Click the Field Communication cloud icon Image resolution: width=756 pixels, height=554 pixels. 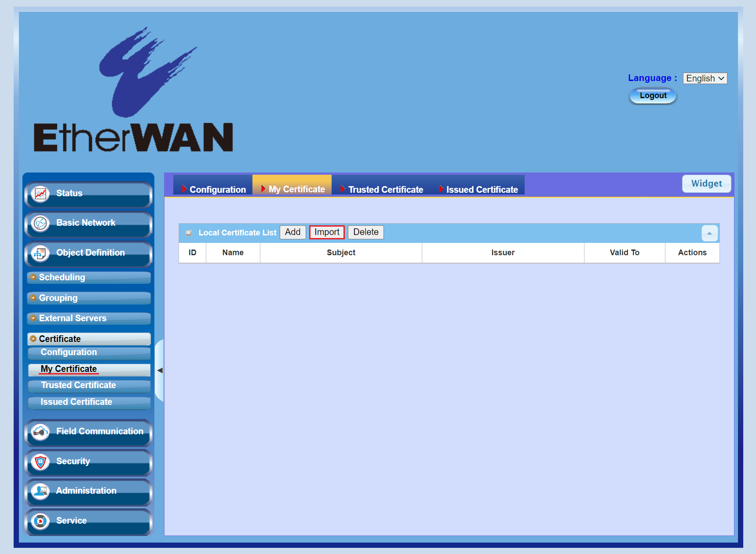point(40,432)
